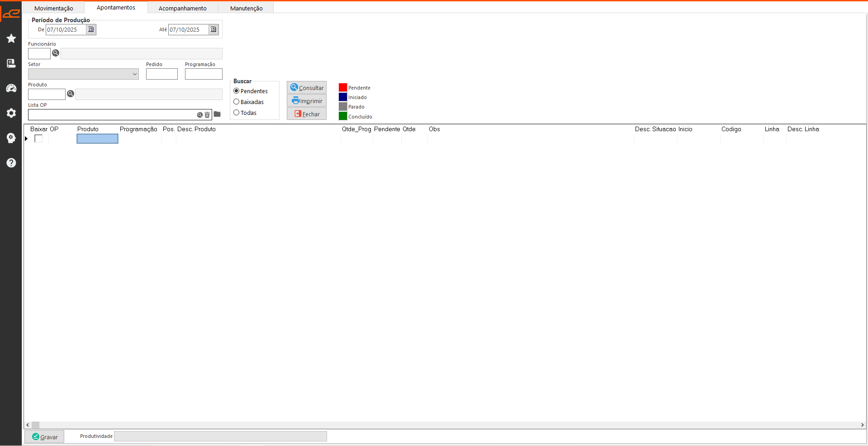
Task: Open the calendar picker for the De date
Action: [91, 30]
